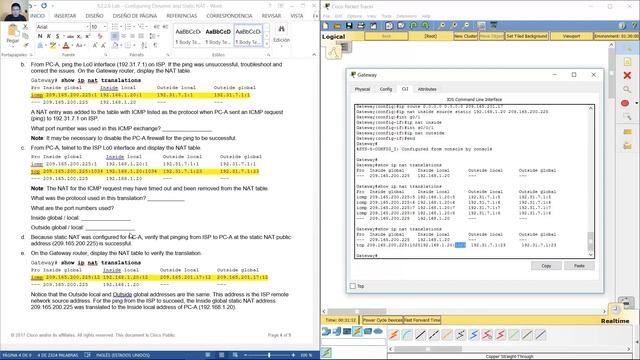Viewport: 640px width, 360px height.
Task: Apply the red font color button
Action: point(66,45)
